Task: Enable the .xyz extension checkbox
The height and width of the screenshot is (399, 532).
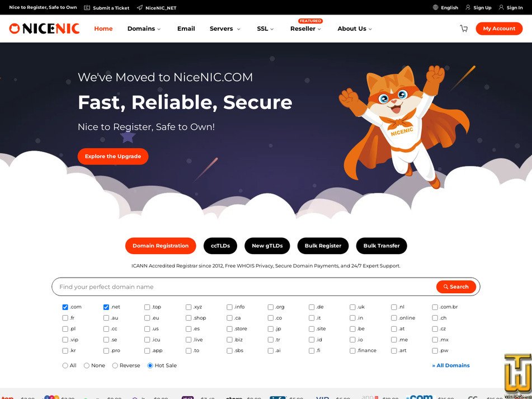Action: [188, 307]
